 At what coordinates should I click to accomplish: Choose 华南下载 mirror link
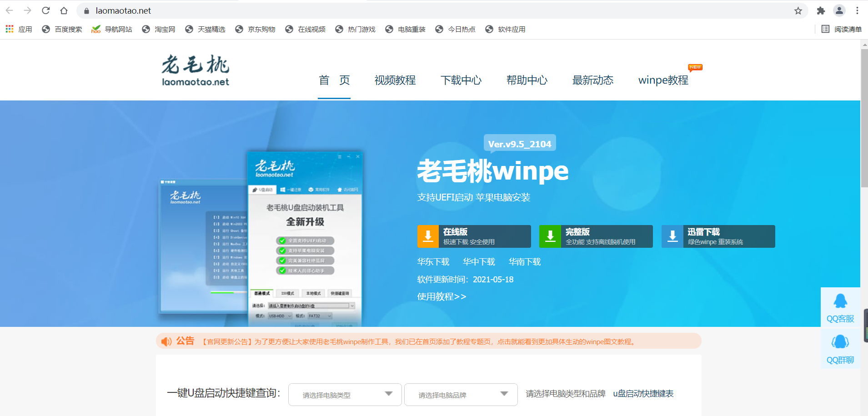point(525,262)
